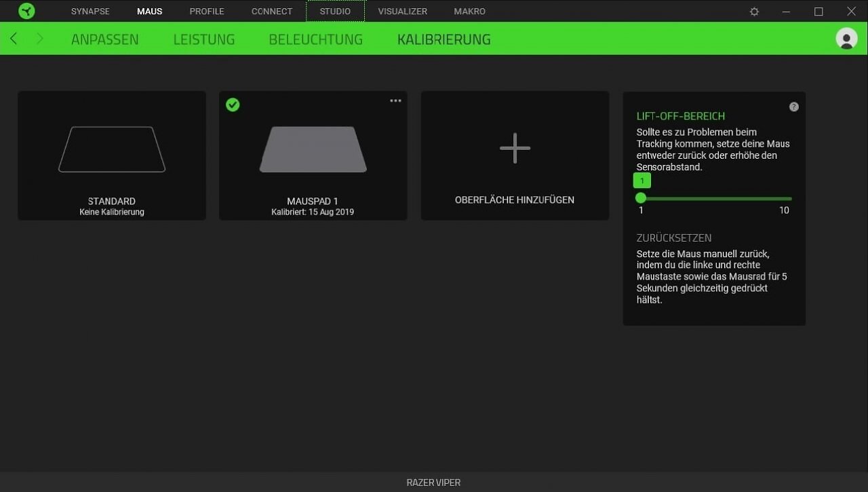
Task: Open Mauspad 1 three-dot options menu
Action: coord(395,101)
